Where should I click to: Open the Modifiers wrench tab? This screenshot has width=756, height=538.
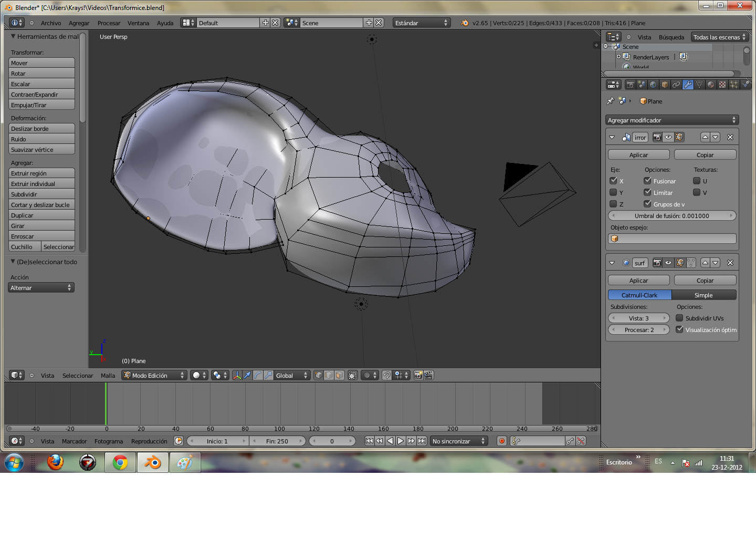(688, 85)
